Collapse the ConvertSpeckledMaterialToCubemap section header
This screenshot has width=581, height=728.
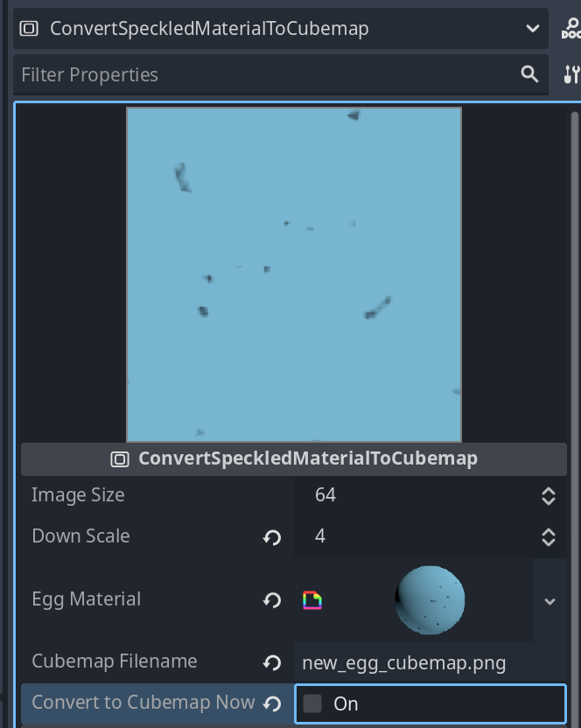pyautogui.click(x=294, y=458)
